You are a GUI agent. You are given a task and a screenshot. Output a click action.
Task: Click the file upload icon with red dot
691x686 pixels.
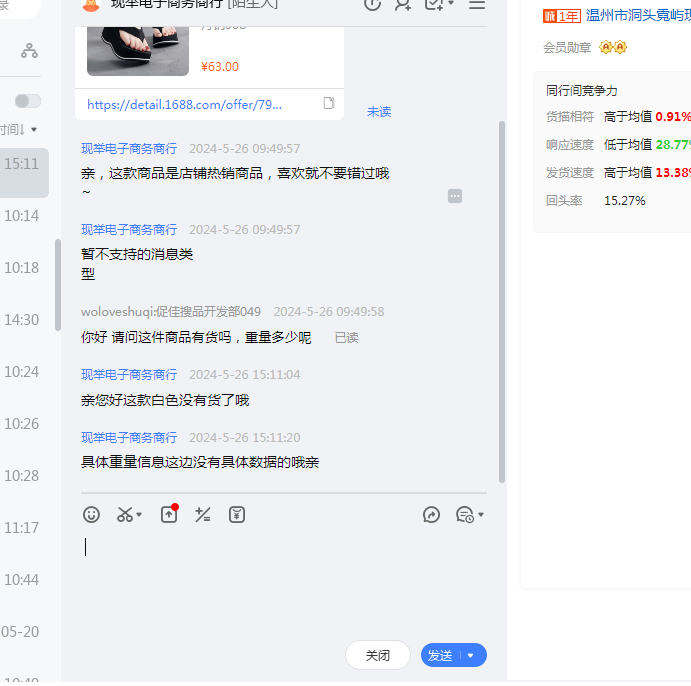(169, 515)
